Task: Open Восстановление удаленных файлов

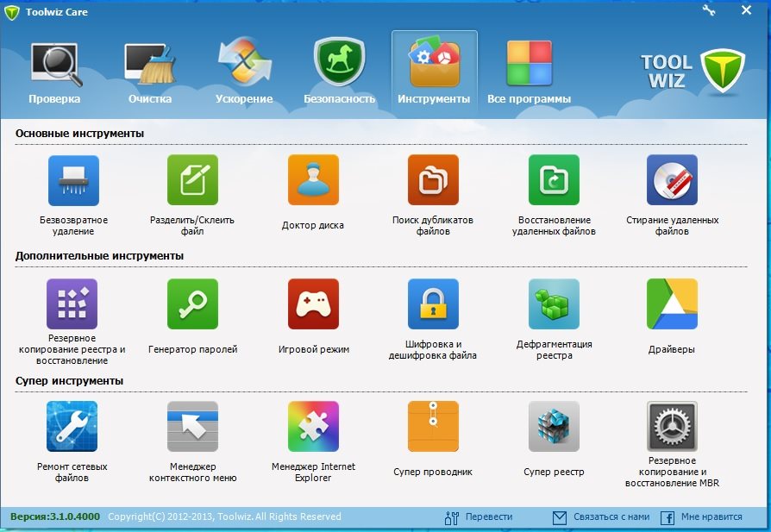Action: [x=554, y=180]
